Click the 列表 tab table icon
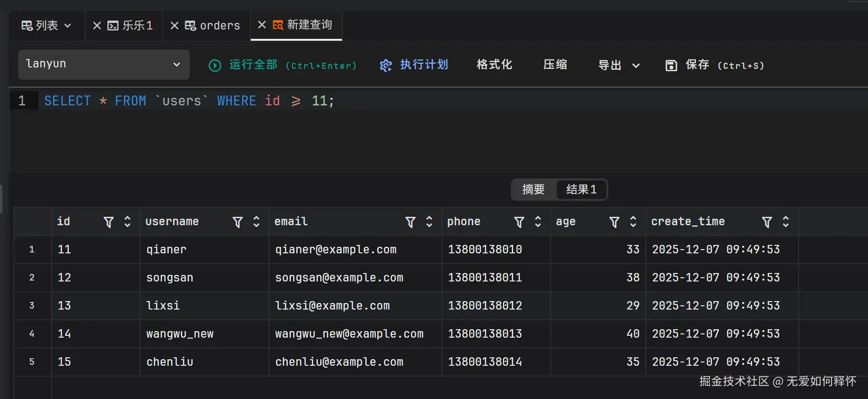 click(x=27, y=26)
